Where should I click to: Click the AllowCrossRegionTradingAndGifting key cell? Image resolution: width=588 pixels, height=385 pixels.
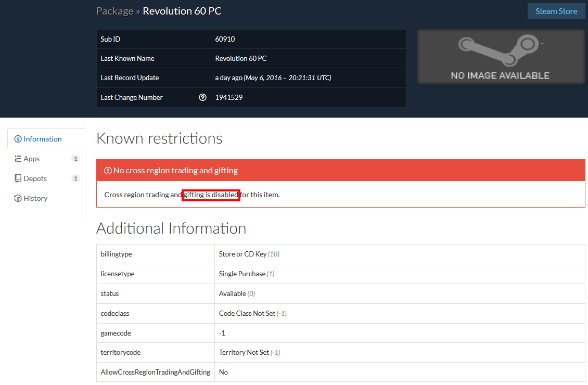click(155, 373)
